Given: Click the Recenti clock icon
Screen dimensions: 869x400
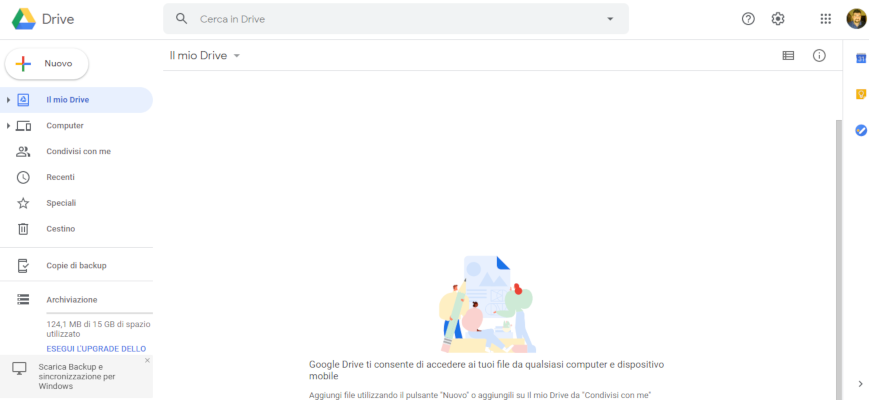Looking at the screenshot, I should click(23, 177).
